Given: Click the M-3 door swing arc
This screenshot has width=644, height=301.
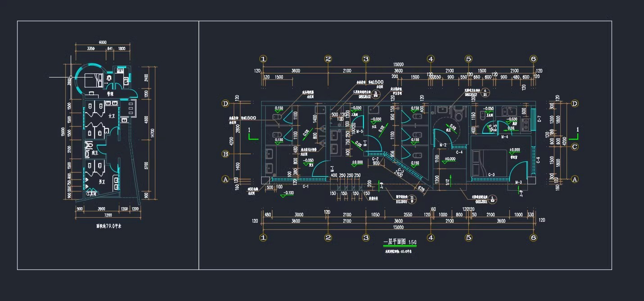Looking at the screenshot, I should click(x=521, y=170).
